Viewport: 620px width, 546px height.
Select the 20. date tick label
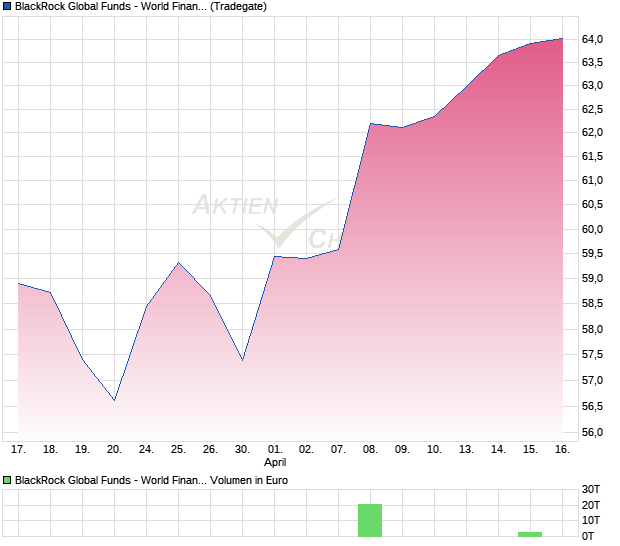114,449
